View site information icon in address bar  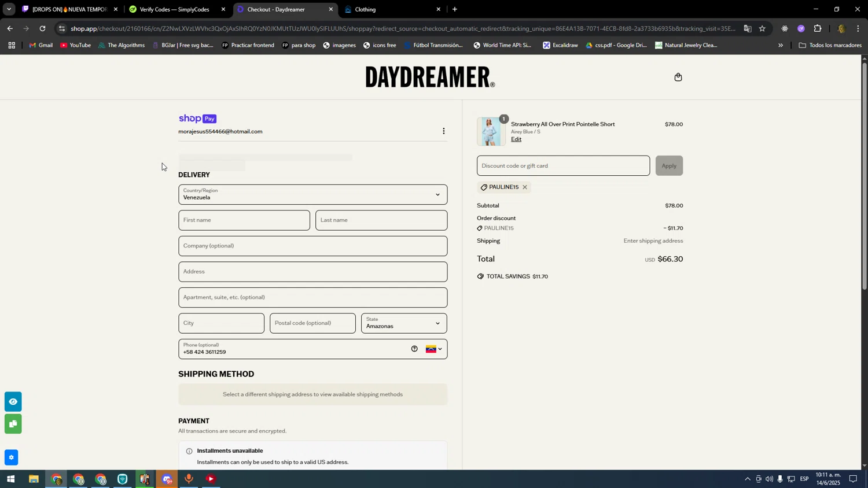tap(62, 28)
